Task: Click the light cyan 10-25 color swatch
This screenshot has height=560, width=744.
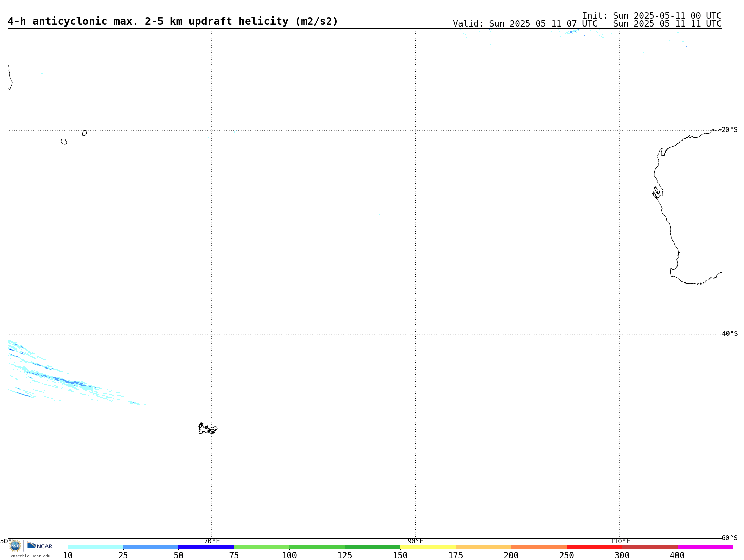Action: [x=95, y=547]
